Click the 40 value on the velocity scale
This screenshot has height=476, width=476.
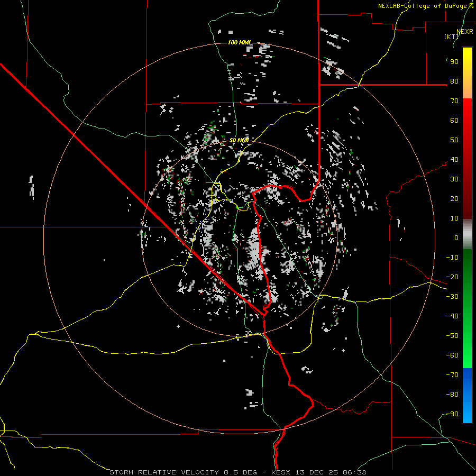pyautogui.click(x=454, y=160)
